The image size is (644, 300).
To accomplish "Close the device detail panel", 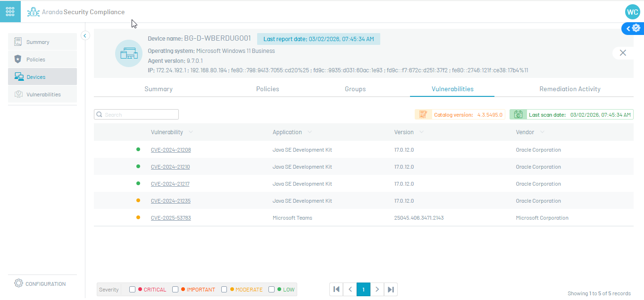I will pos(623,53).
